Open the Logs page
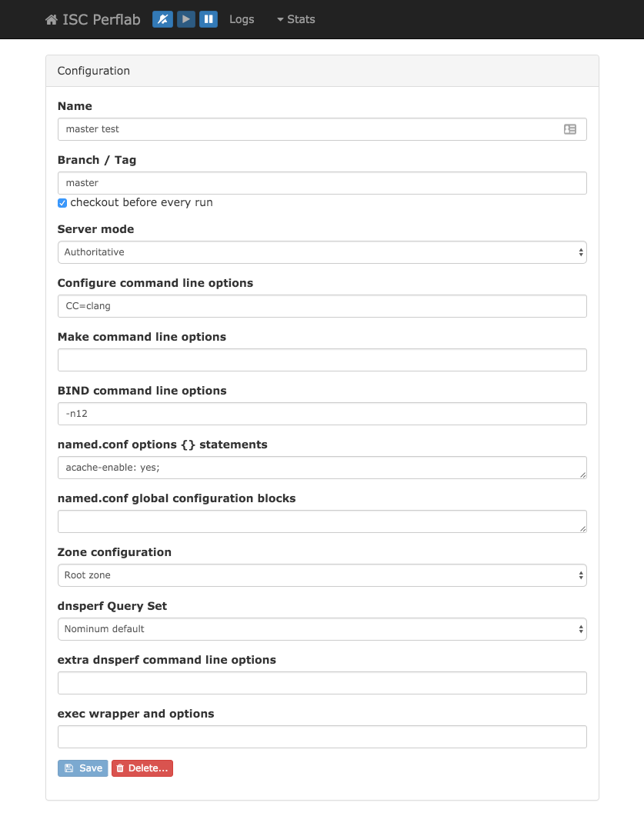 coord(242,19)
